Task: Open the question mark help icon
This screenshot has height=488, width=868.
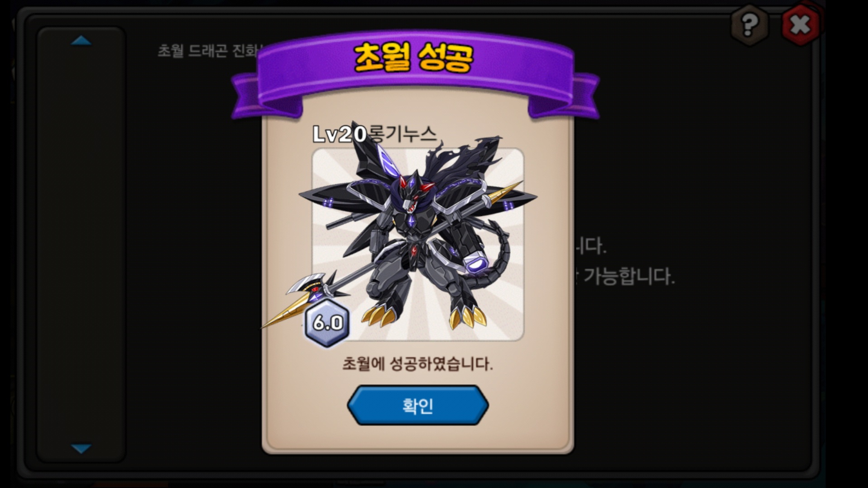Action: point(749,24)
